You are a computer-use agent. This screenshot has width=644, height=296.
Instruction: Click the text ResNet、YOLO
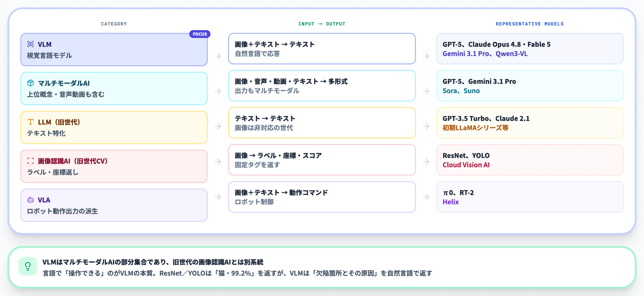466,155
